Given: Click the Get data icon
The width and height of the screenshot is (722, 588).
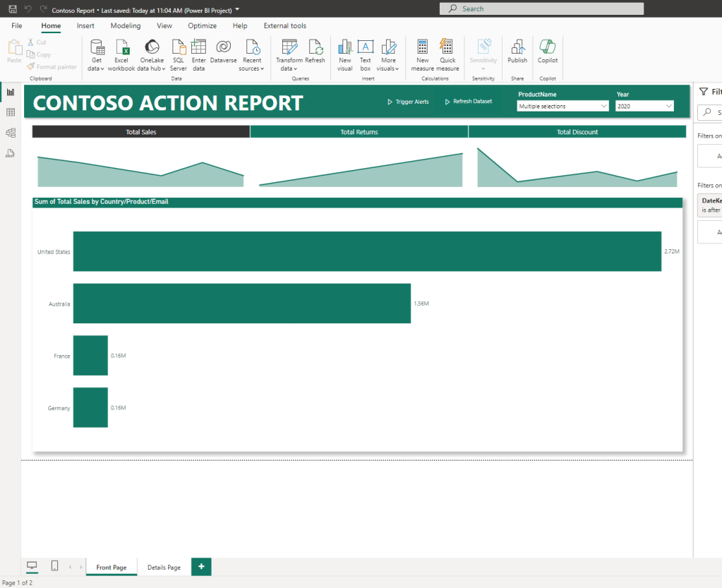Looking at the screenshot, I should tap(97, 48).
